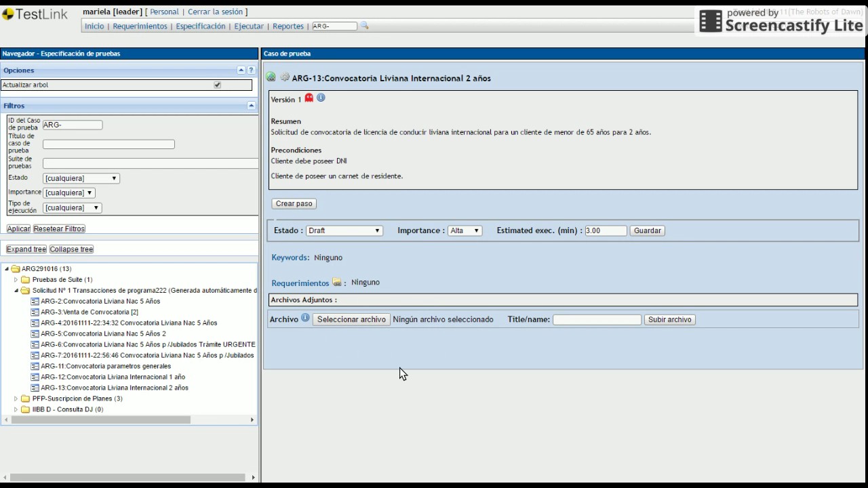Image resolution: width=868 pixels, height=488 pixels.
Task: Open the Especificación menu item
Action: pos(201,26)
